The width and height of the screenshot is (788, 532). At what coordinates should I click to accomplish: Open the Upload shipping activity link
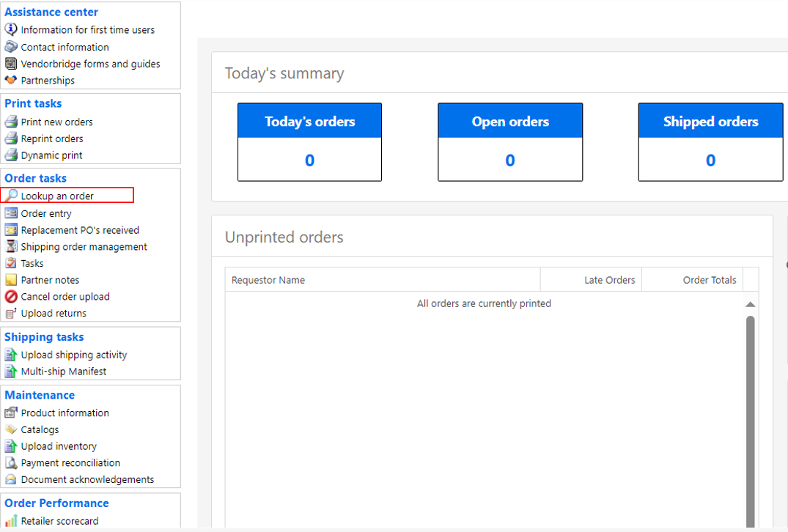74,355
